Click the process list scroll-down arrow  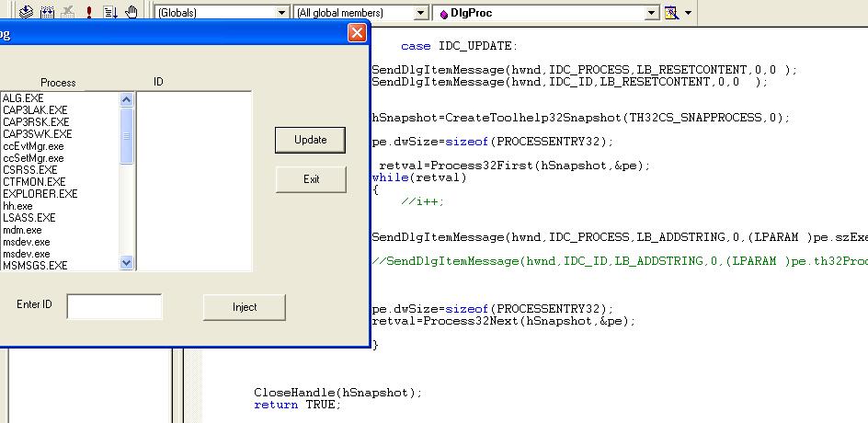(126, 264)
